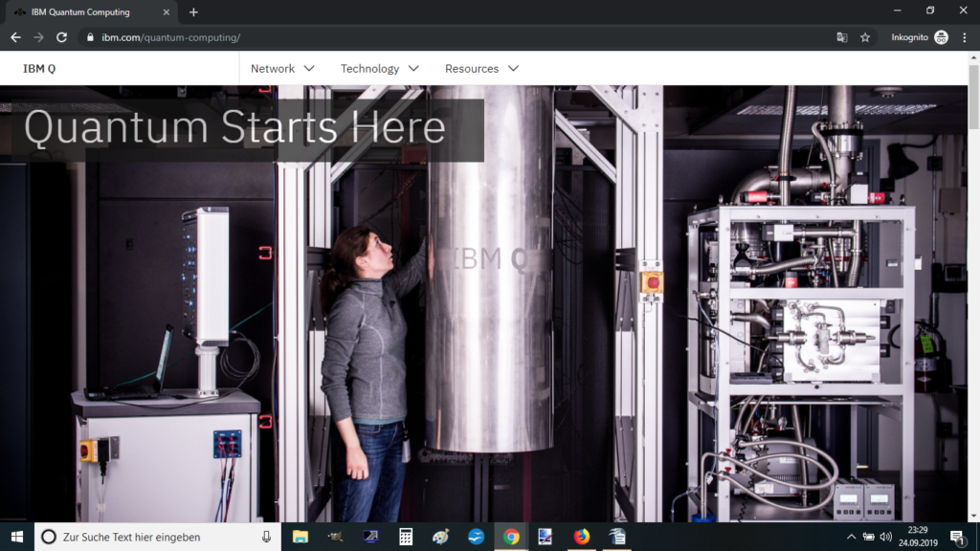This screenshot has width=980, height=551.
Task: Expand the Resources navigation menu
Action: tap(481, 69)
